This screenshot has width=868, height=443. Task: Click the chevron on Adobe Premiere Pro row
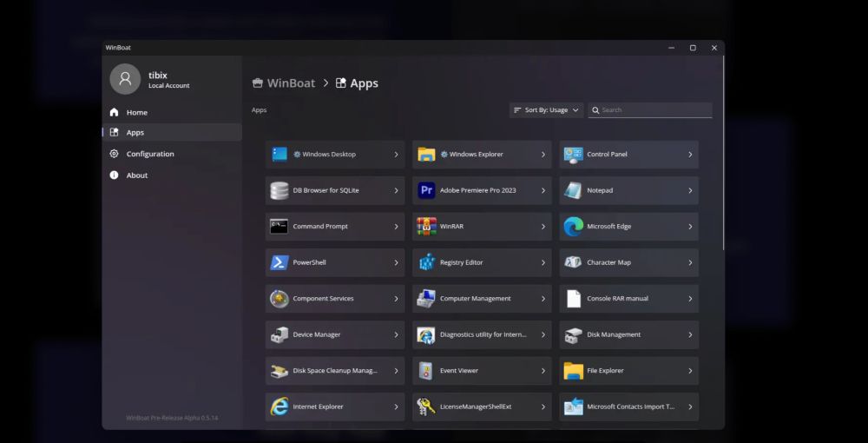click(543, 190)
